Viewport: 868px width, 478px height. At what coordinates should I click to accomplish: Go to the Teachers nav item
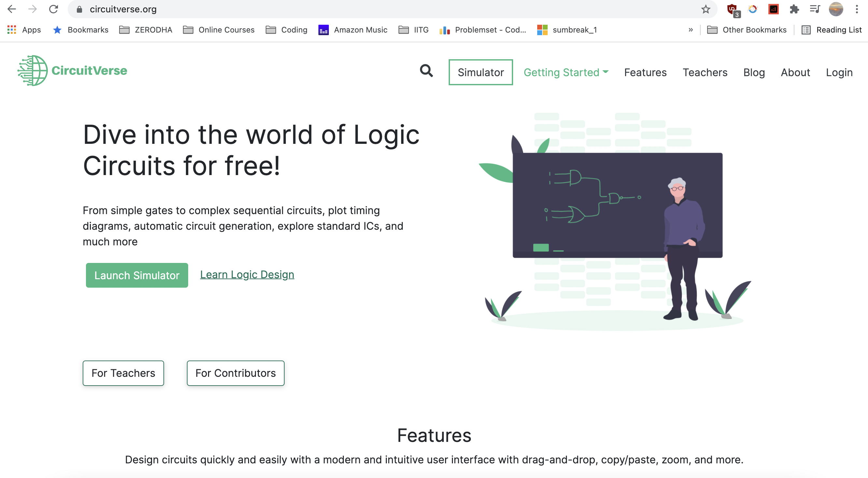point(705,73)
